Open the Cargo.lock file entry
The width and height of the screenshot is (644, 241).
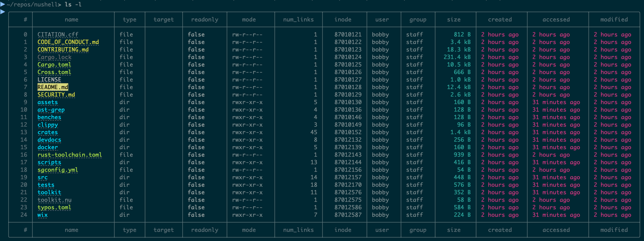(x=54, y=57)
